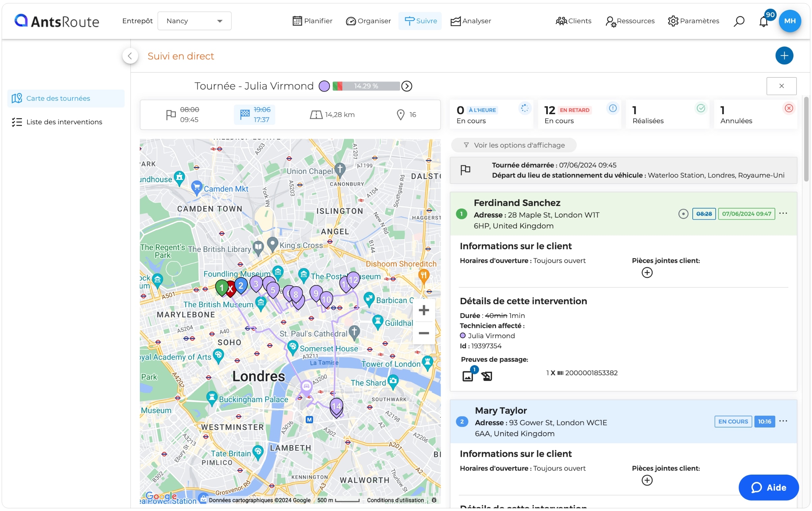
Task: Open the Organiser tab
Action: click(368, 21)
